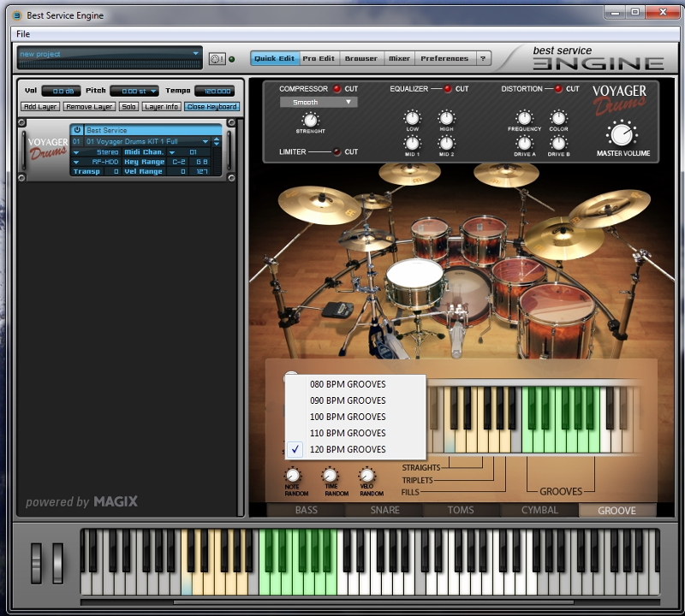This screenshot has height=616, width=685.
Task: Adjust the equalizer HIGH knob
Action: (x=446, y=118)
